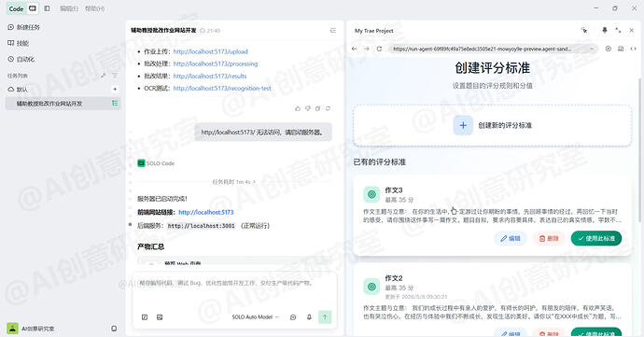Open the 编辑 menu in the title bar
The height and width of the screenshot is (337, 644).
[68, 8]
